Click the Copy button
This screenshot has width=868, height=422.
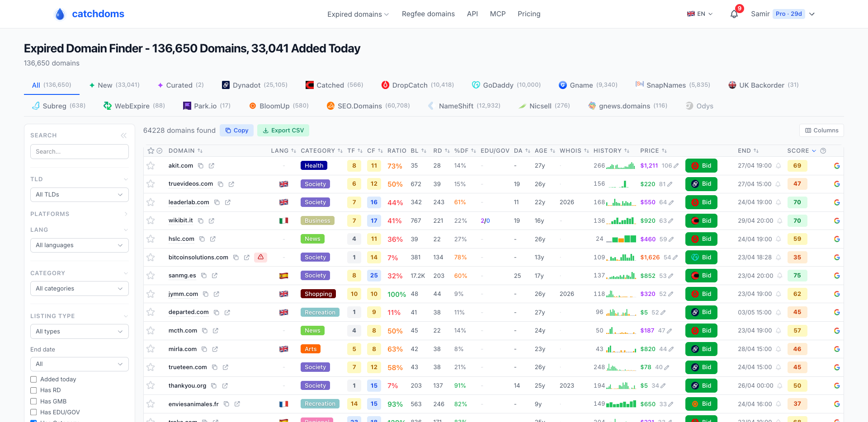coord(236,131)
